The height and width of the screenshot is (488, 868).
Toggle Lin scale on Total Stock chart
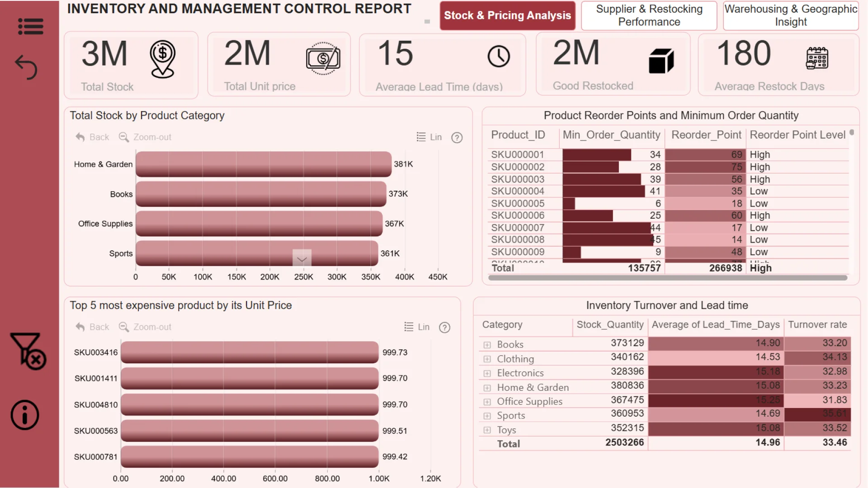click(429, 137)
